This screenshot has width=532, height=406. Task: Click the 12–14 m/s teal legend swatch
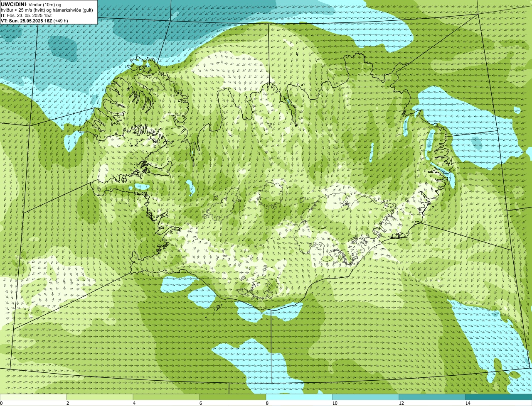[x=432, y=397]
